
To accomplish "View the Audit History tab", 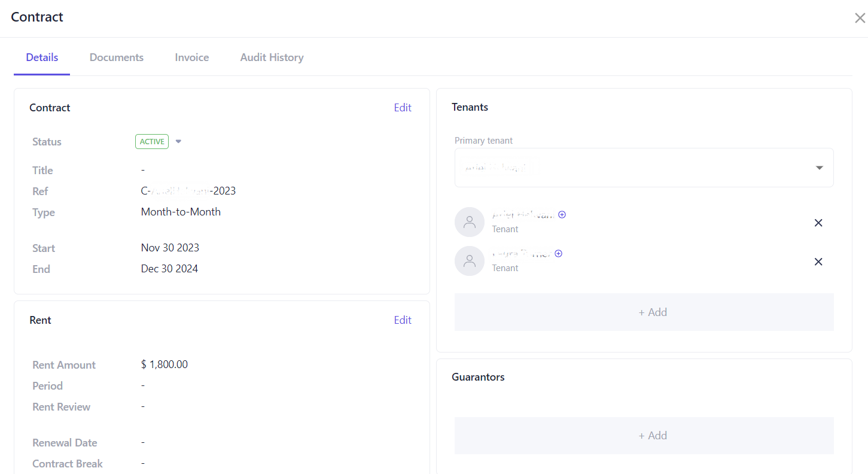I will click(272, 57).
